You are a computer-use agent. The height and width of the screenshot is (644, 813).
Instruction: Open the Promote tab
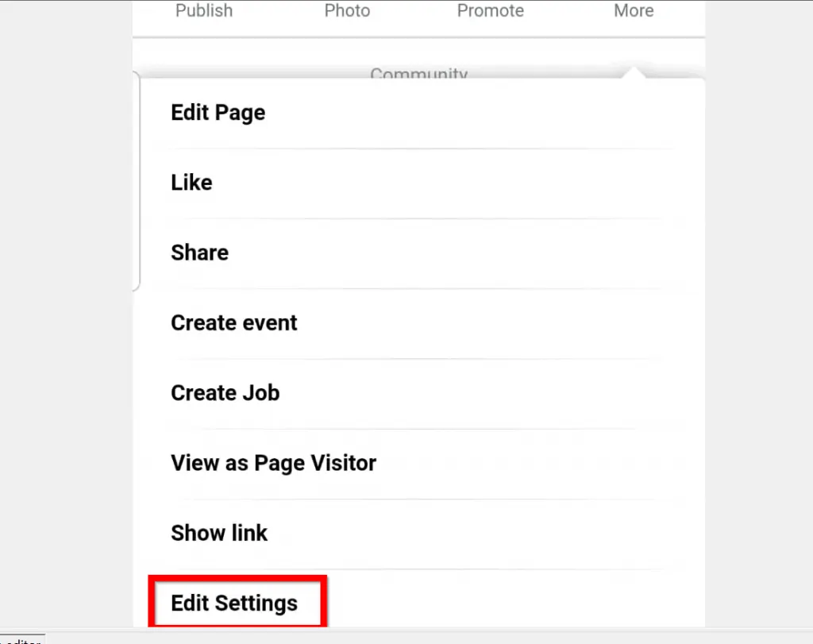490,11
